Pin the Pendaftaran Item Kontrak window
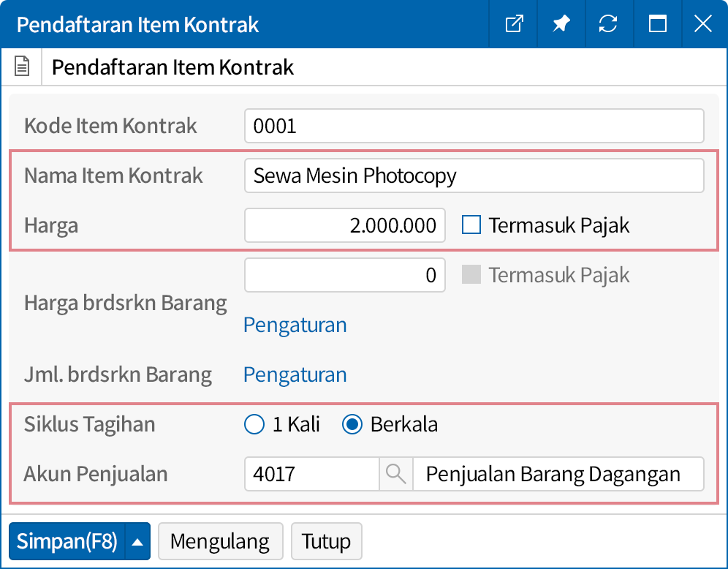 tap(561, 24)
